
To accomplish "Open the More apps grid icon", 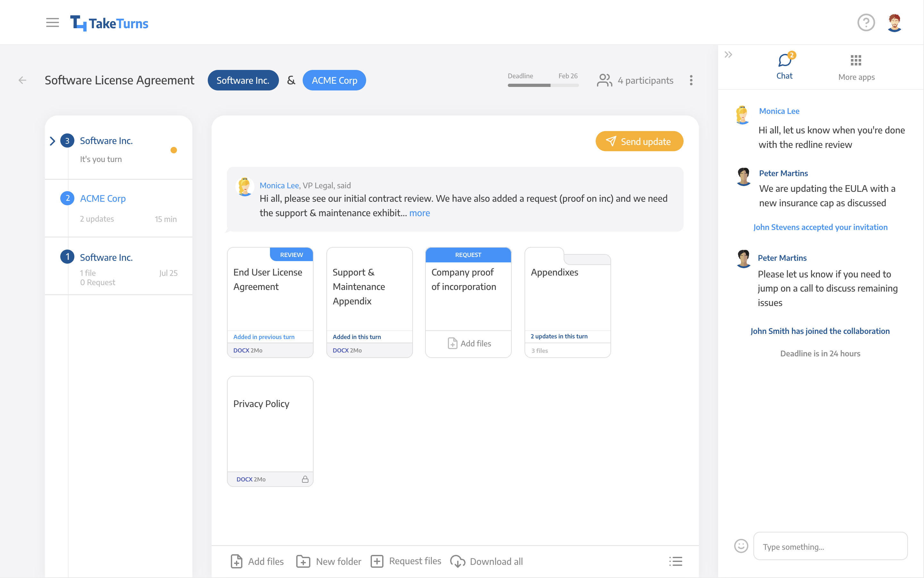I will [856, 60].
